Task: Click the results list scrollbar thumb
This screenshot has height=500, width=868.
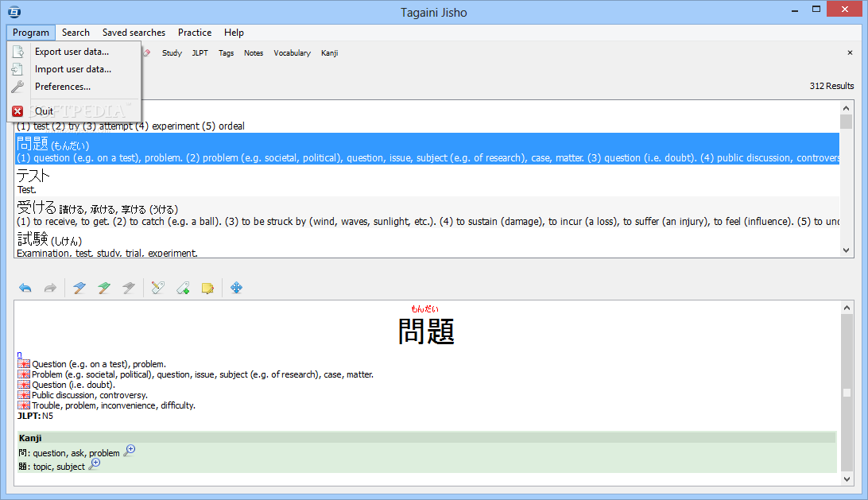Action: 846,122
